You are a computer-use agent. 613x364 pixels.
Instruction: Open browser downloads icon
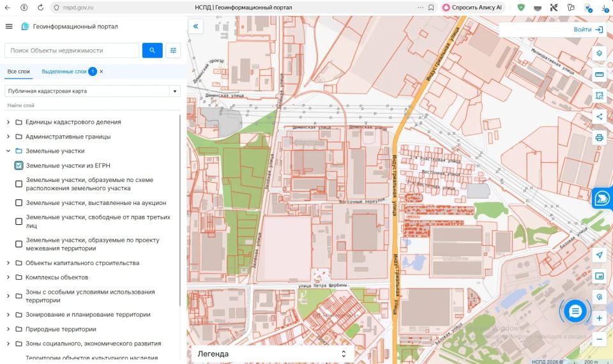coord(605,8)
